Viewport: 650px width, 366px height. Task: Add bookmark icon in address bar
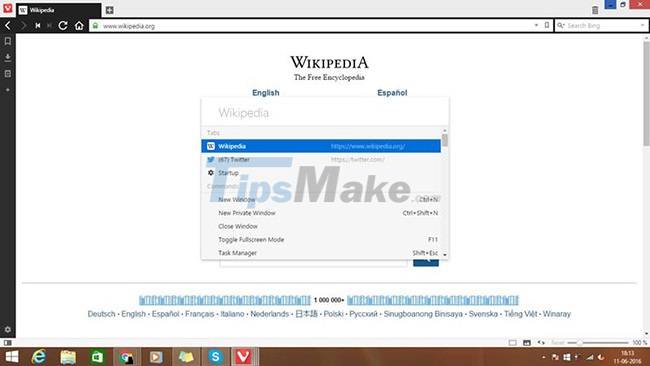(547, 25)
